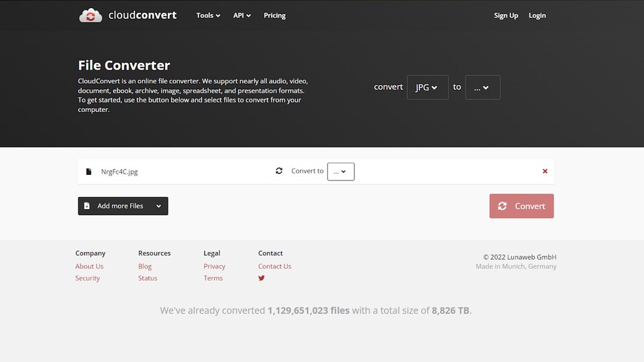This screenshot has height=362, width=644.
Task: Click the Add more Files button
Action: click(x=123, y=206)
